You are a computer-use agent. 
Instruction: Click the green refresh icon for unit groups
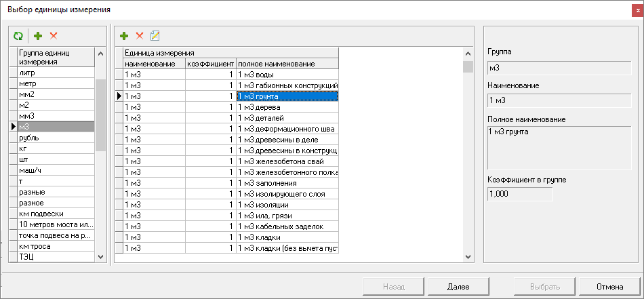[18, 35]
